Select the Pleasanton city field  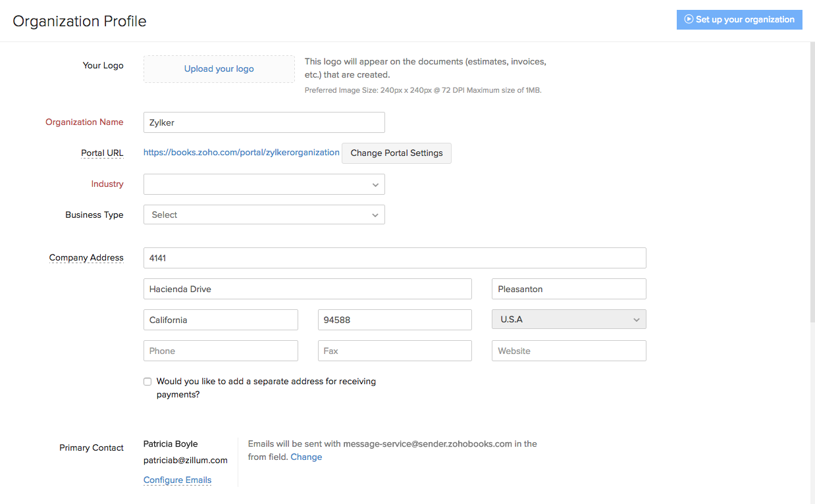click(569, 289)
